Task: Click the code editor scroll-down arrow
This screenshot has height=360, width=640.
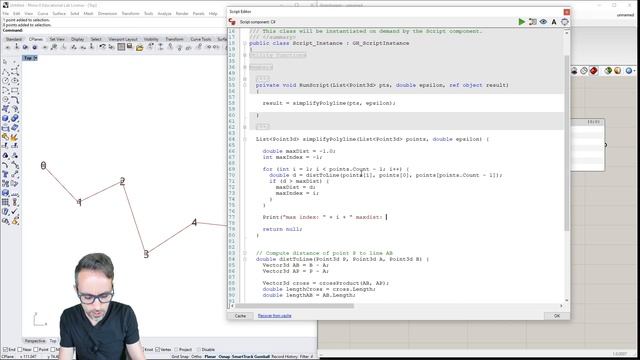Action: (x=567, y=300)
